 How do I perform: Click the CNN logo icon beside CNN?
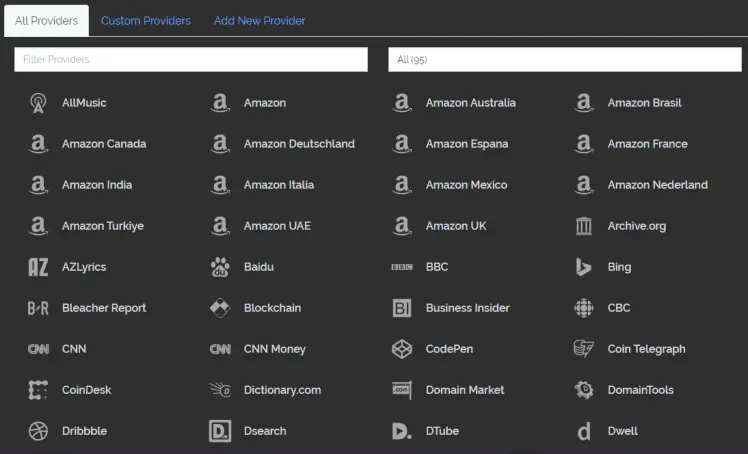(38, 349)
